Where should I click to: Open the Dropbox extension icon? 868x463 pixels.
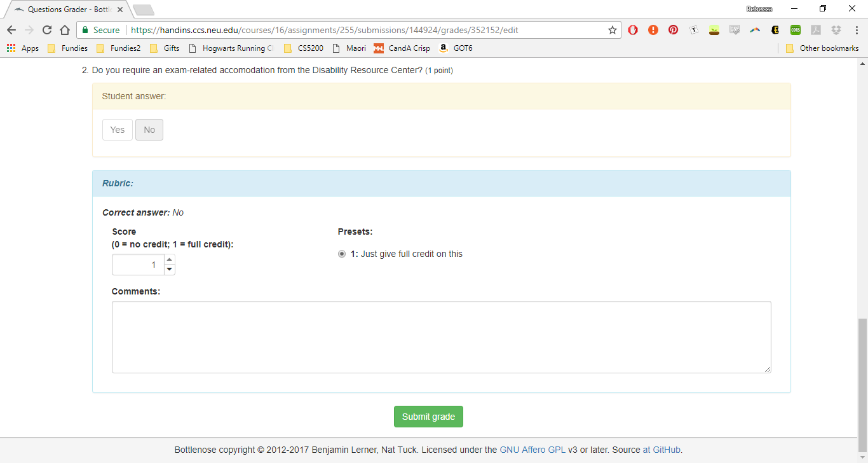click(836, 30)
